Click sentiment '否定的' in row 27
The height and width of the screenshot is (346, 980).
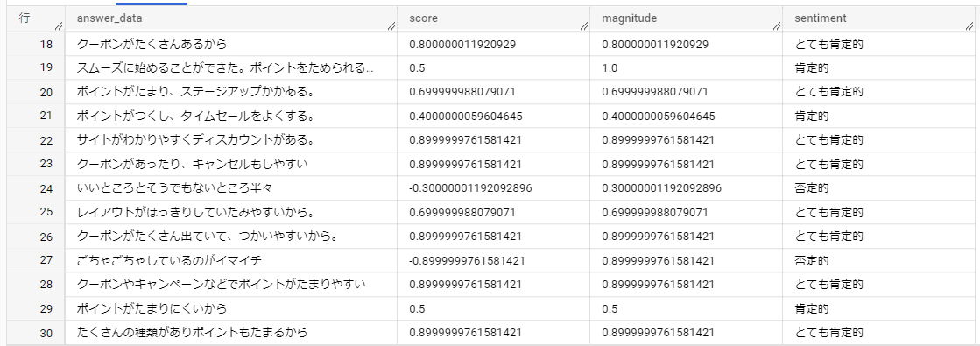coord(811,260)
